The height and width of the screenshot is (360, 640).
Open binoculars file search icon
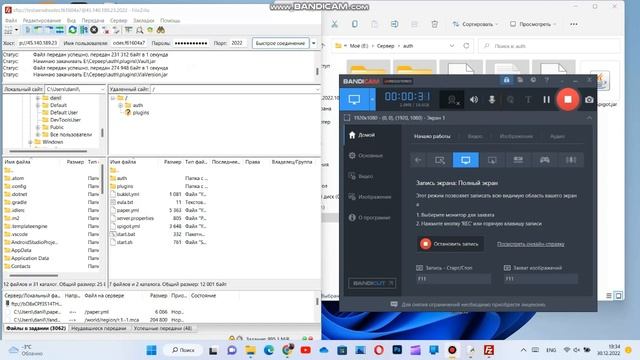[161, 30]
